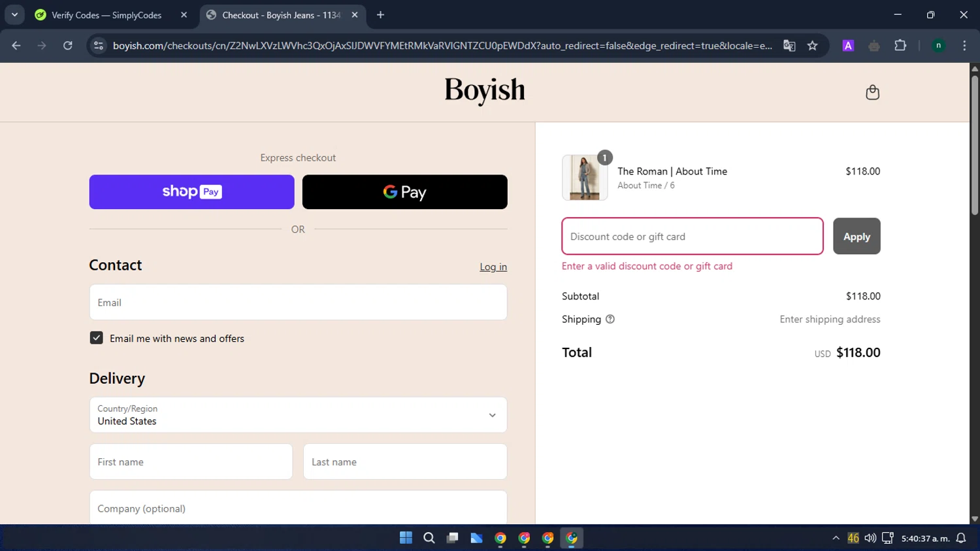
Task: Open the Extensions puzzle menu
Action: (x=900, y=45)
